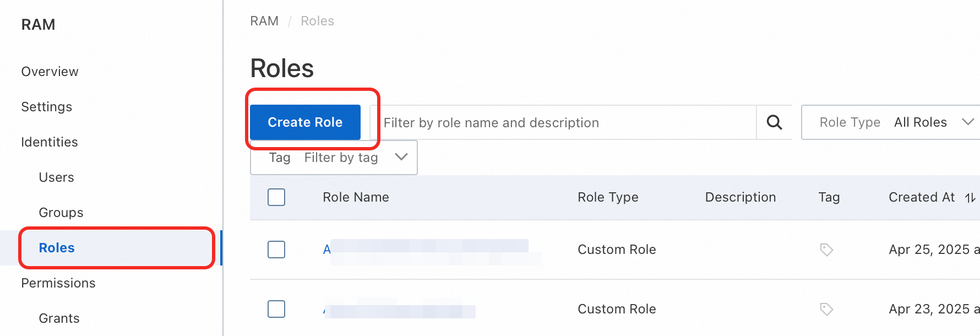This screenshot has height=336, width=980.
Task: Tick the select-all header checkbox
Action: [276, 197]
